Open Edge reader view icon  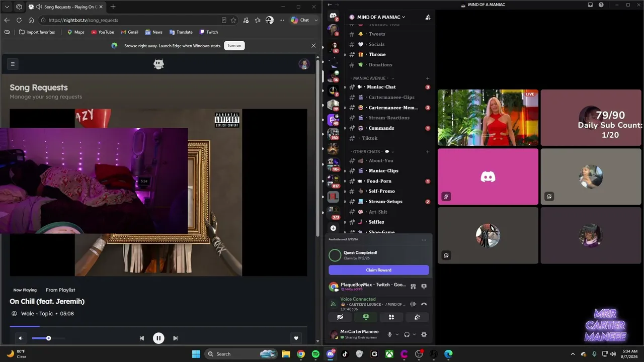pos(224,20)
